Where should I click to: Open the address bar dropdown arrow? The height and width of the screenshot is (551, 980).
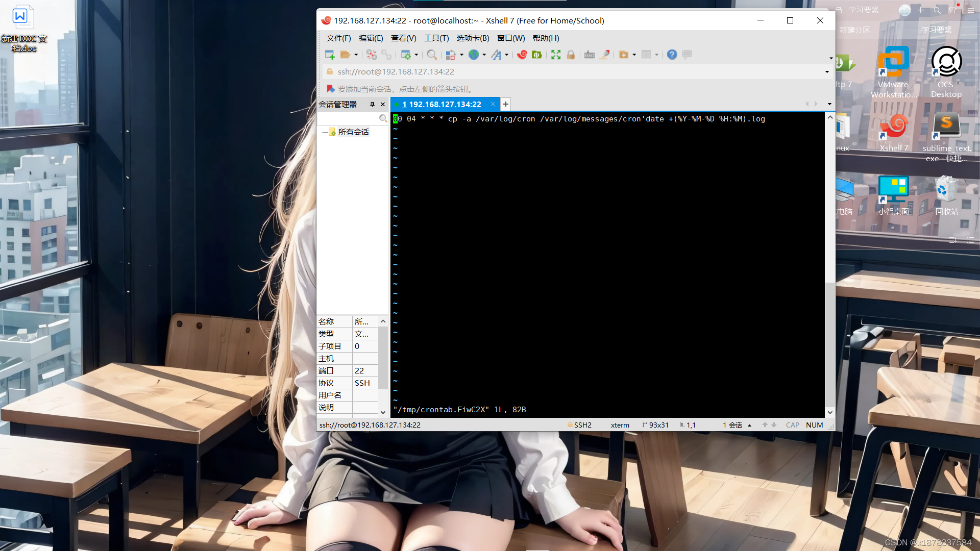coord(827,72)
